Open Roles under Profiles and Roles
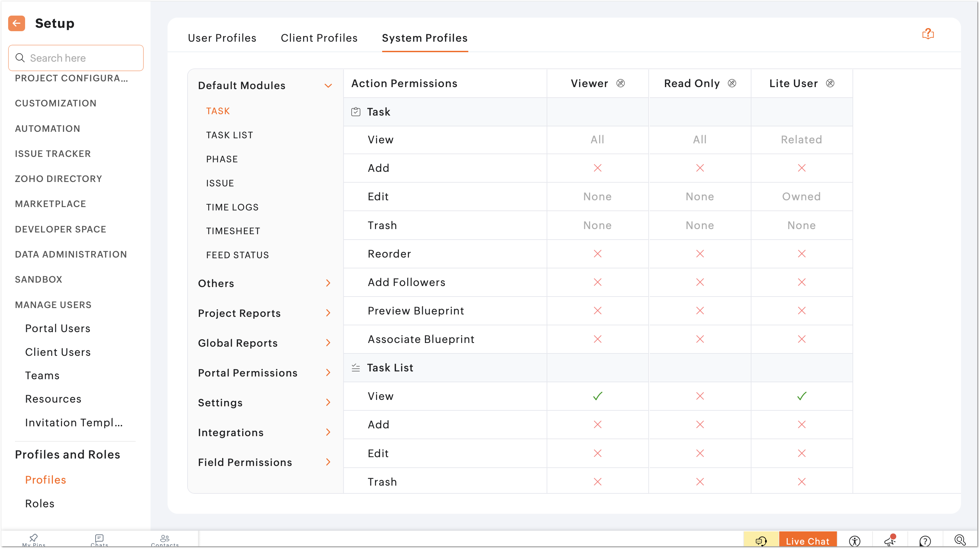 (x=40, y=503)
